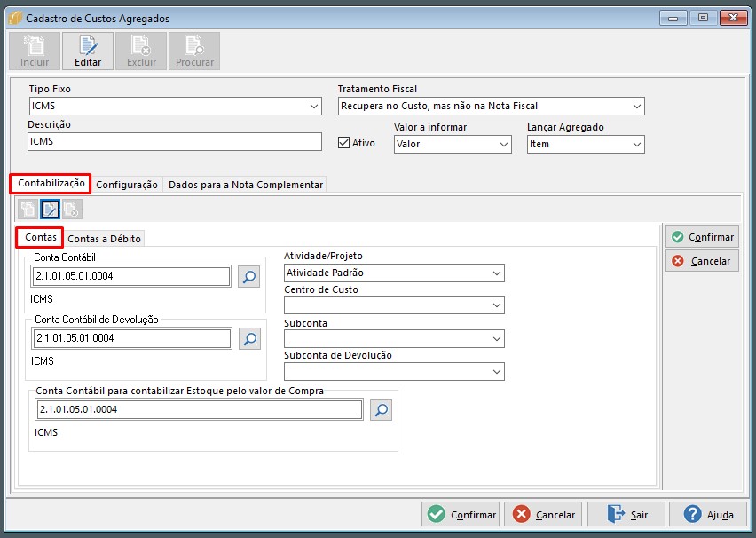Screen dimensions: 756x538
Task: Click the application icon in title bar
Action: pos(15,19)
